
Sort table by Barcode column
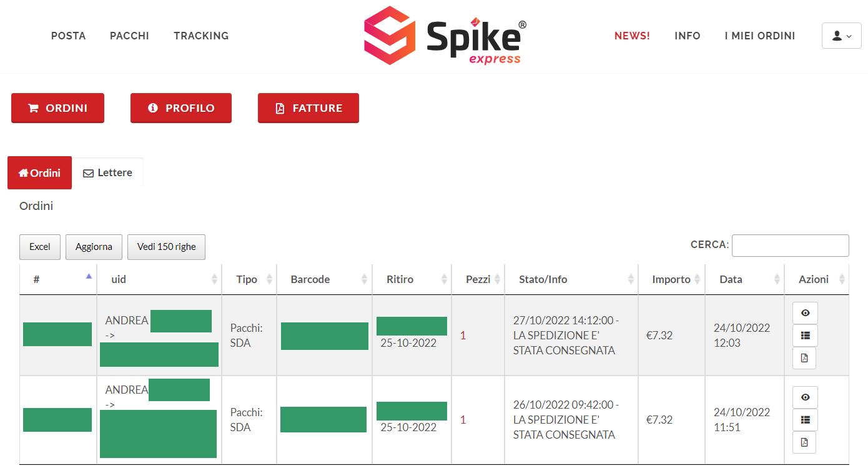pyautogui.click(x=324, y=279)
